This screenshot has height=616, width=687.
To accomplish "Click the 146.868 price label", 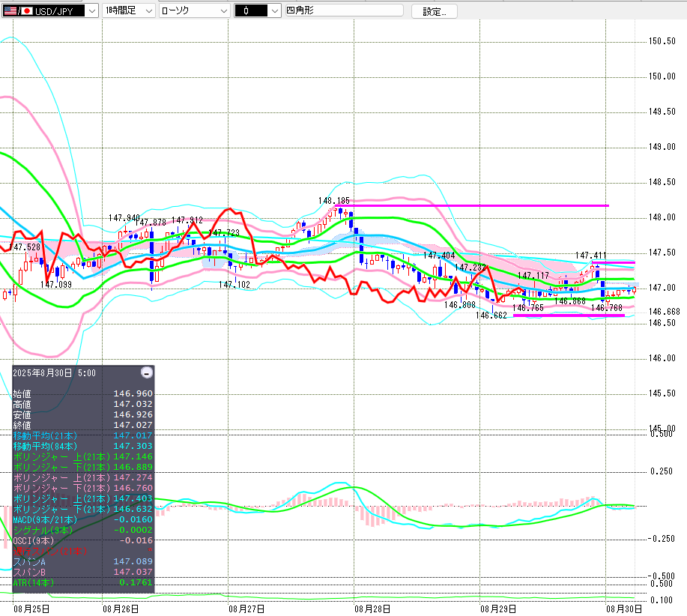I will point(570,301).
